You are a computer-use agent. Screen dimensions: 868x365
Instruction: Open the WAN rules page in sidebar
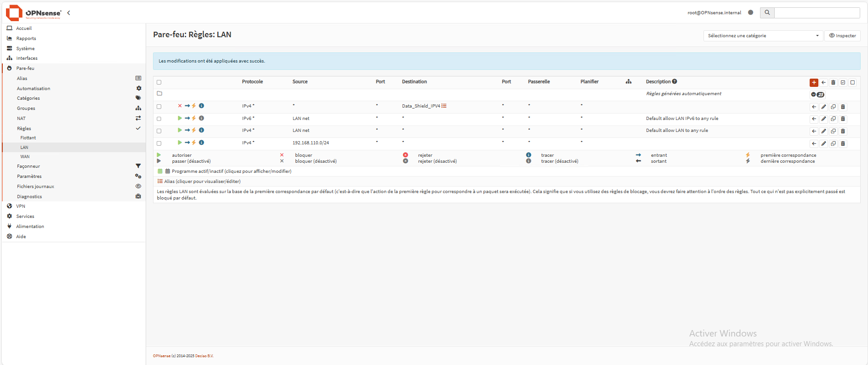[25, 157]
